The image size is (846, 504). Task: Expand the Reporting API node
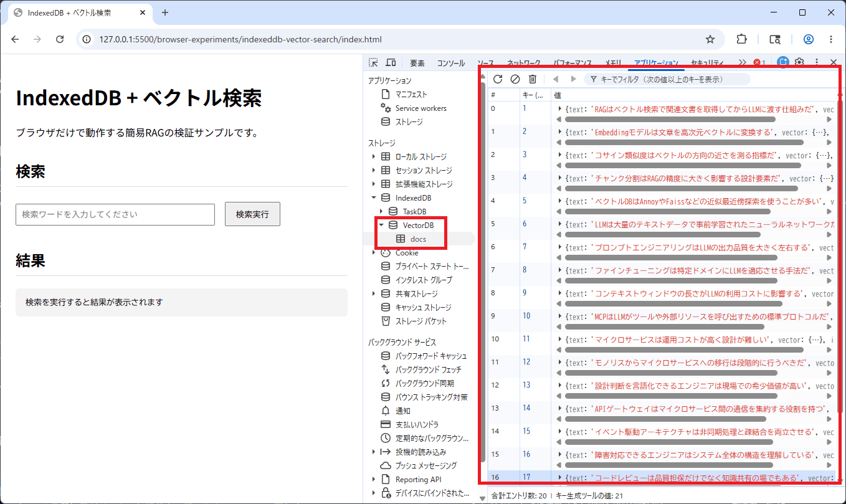pos(374,479)
